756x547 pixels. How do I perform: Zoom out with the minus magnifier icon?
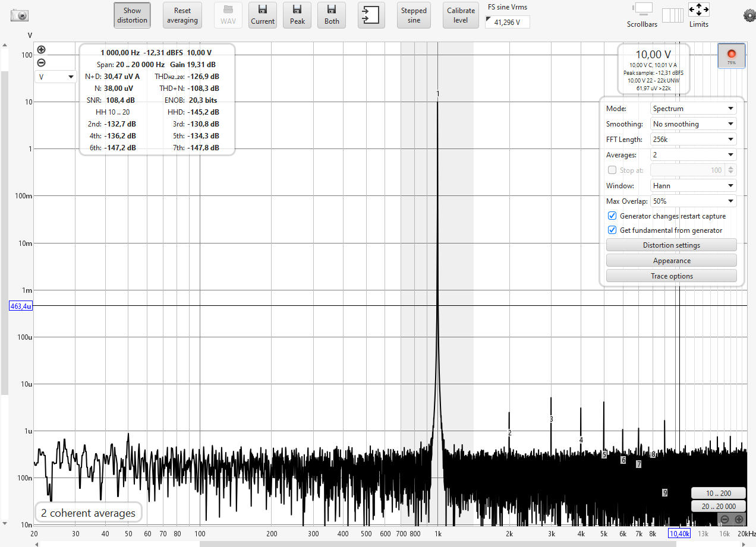click(x=41, y=63)
